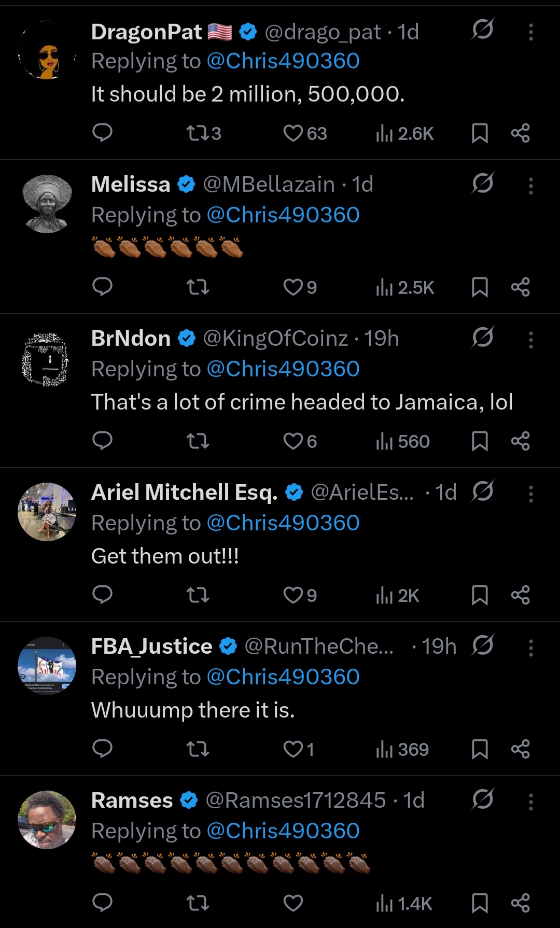This screenshot has width=560, height=928.
Task: Open Melissa's avatar image
Action: 47,204
